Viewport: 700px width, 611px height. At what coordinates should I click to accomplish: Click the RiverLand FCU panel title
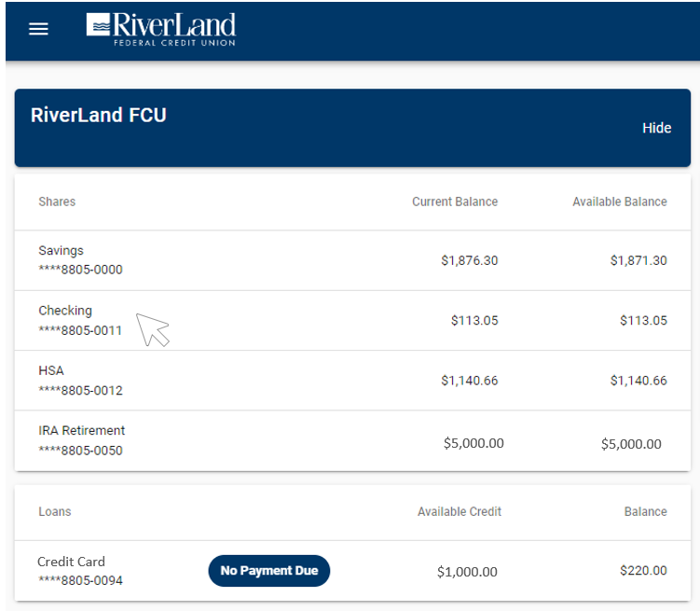(98, 115)
